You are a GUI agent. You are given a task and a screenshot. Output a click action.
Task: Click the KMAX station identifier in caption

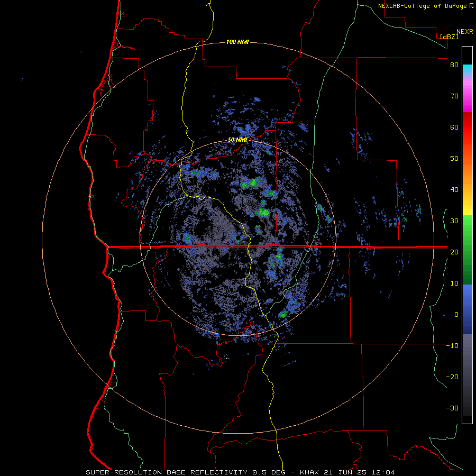(x=309, y=472)
